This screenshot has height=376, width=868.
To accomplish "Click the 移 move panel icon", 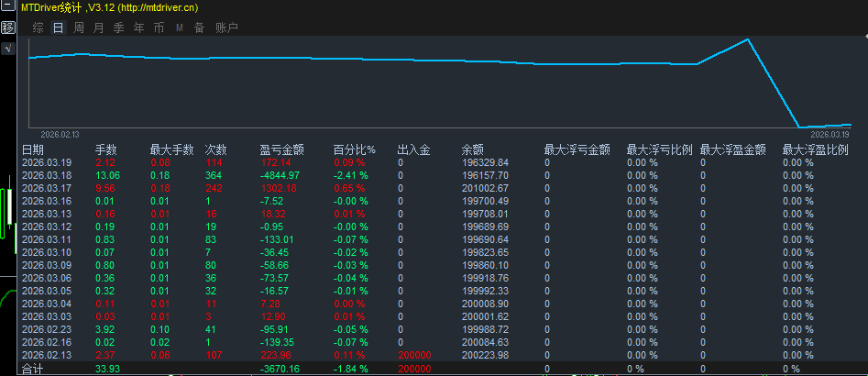I will point(6,28).
